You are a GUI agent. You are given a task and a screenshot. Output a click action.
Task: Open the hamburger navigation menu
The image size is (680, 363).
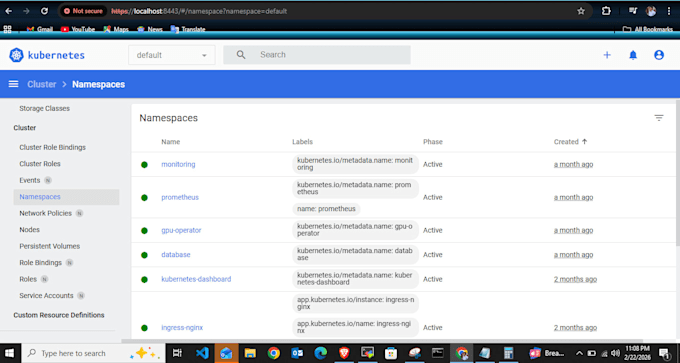click(x=13, y=84)
